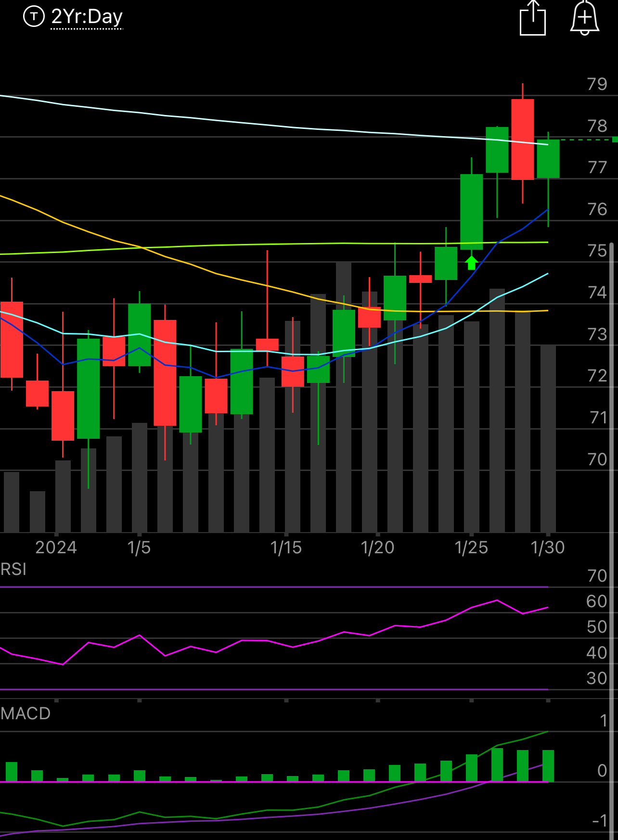Viewport: 618px width, 840px height.
Task: Tap the 75 price axis label
Action: coord(597,251)
